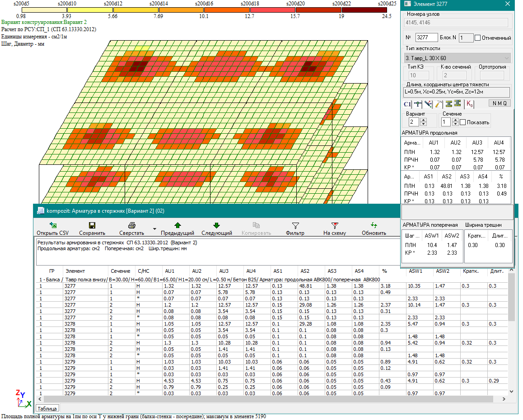Switch to the Таблица tab at bottom
This screenshot has height=420, width=523.
(47, 408)
